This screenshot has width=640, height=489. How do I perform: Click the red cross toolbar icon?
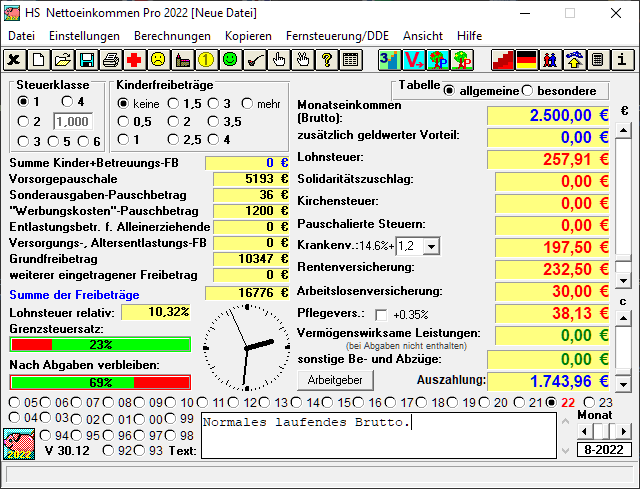(x=135, y=60)
